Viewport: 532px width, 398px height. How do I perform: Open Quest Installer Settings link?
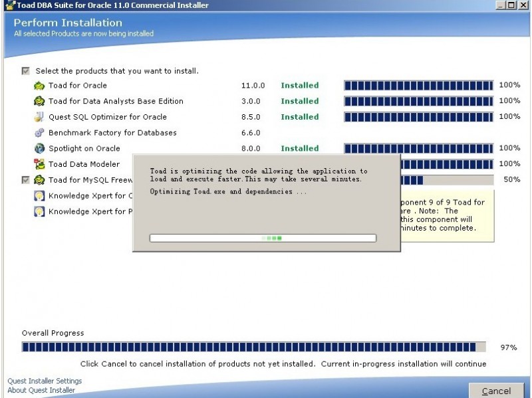coord(45,381)
